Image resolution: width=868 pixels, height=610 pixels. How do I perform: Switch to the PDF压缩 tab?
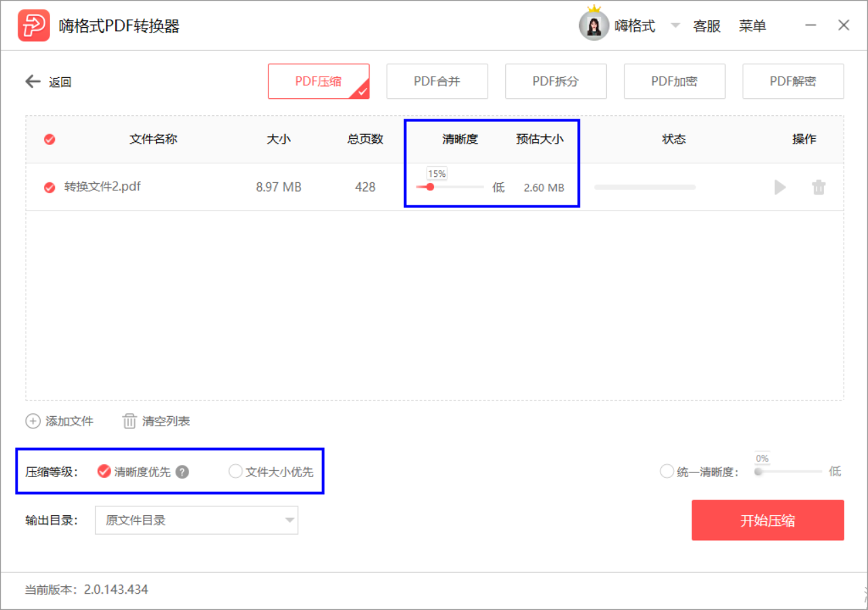[x=319, y=81]
